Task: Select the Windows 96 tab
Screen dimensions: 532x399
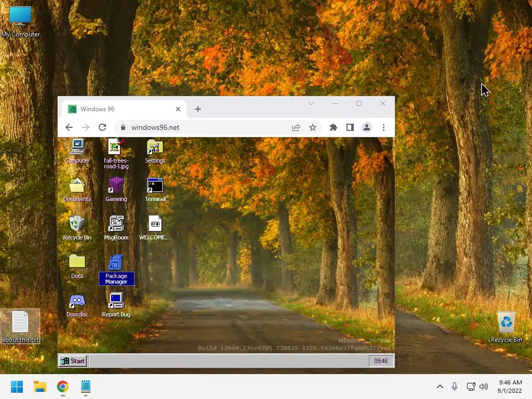Action: click(x=124, y=109)
